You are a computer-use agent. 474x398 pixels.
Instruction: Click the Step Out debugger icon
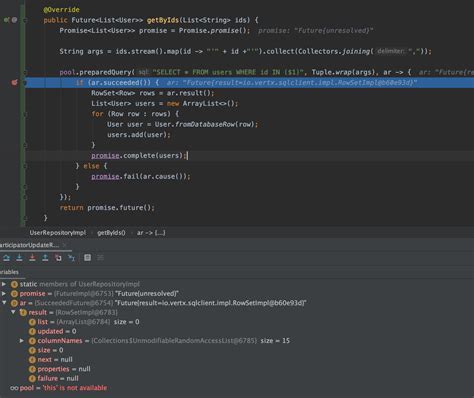(x=45, y=258)
